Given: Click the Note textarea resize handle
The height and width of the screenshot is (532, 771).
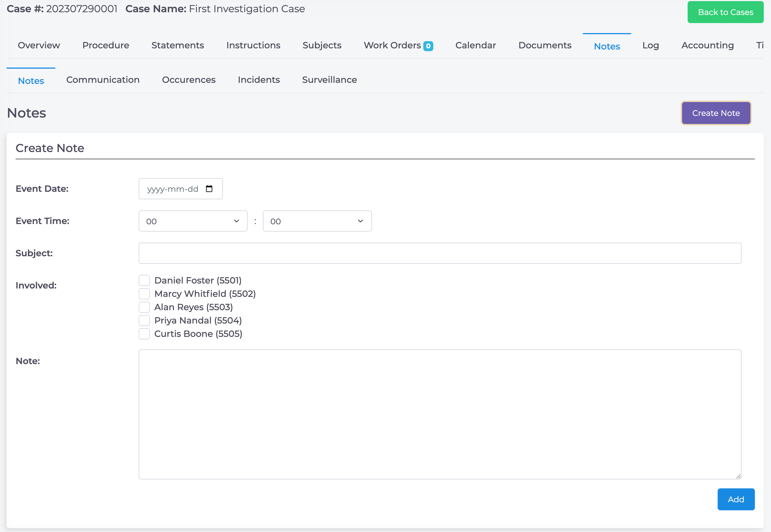Looking at the screenshot, I should pyautogui.click(x=738, y=476).
